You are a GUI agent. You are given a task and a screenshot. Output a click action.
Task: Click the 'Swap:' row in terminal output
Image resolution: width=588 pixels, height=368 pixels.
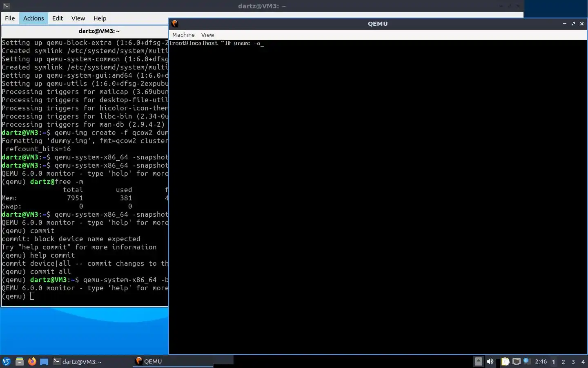point(85,206)
